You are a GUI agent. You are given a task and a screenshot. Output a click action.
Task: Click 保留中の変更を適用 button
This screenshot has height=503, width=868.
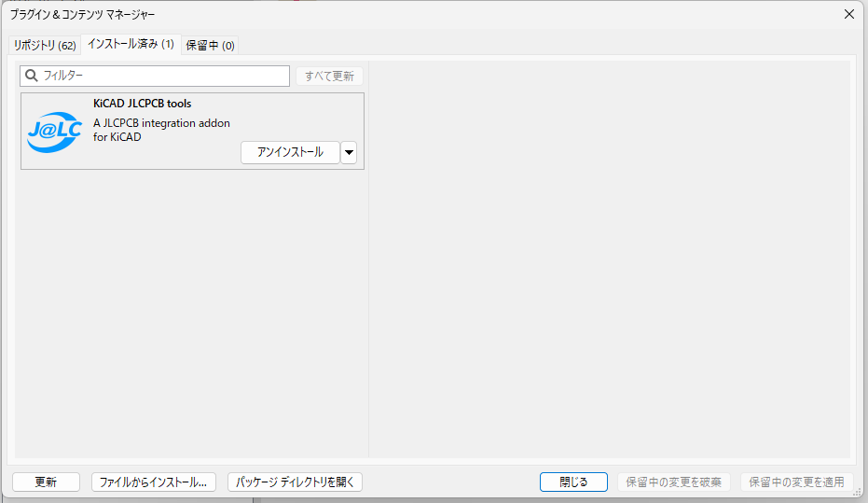pos(796,482)
